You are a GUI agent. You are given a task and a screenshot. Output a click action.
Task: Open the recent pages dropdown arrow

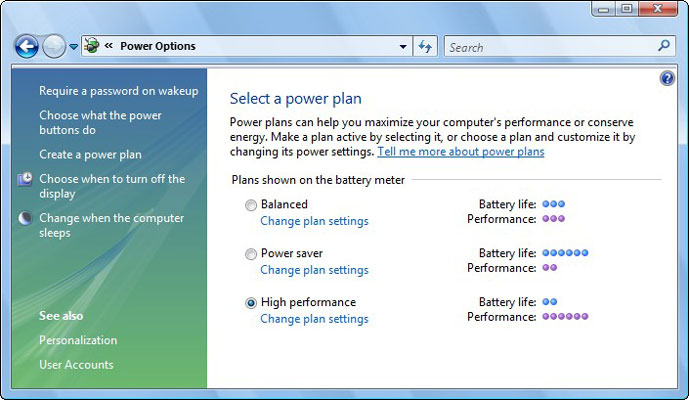click(73, 46)
